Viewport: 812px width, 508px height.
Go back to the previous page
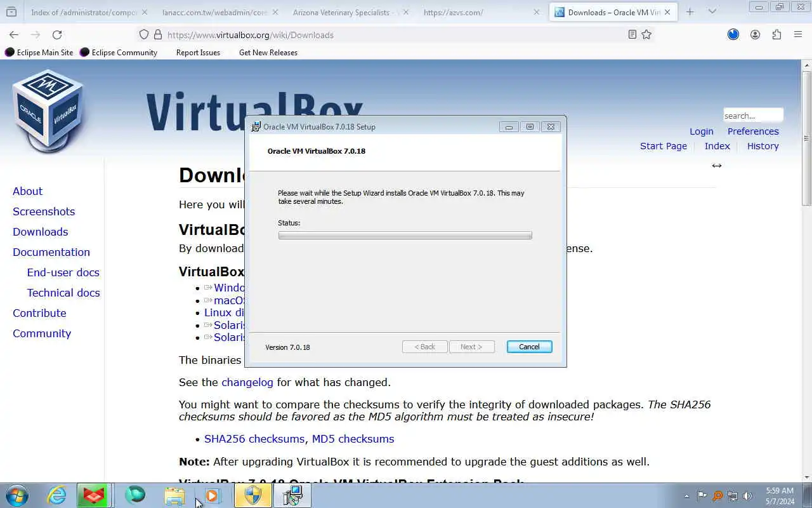[x=14, y=35]
